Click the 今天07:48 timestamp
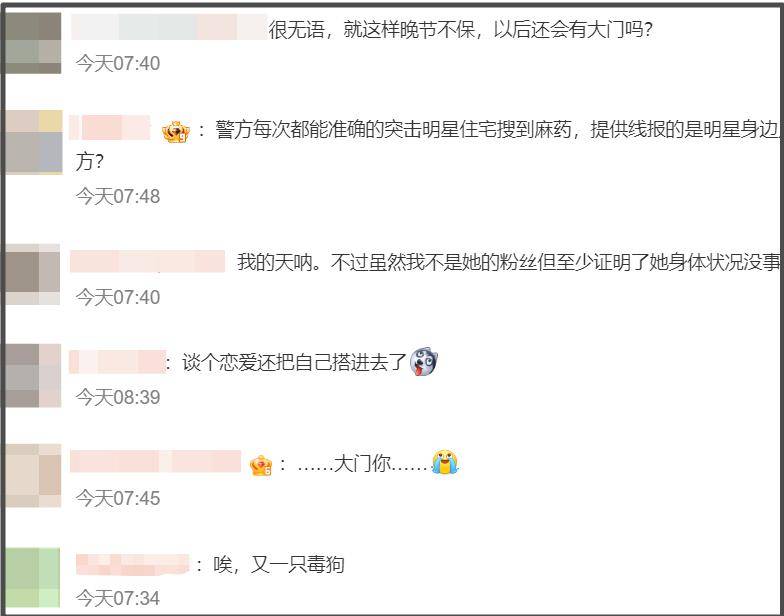This screenshot has width=784, height=616. (x=118, y=196)
